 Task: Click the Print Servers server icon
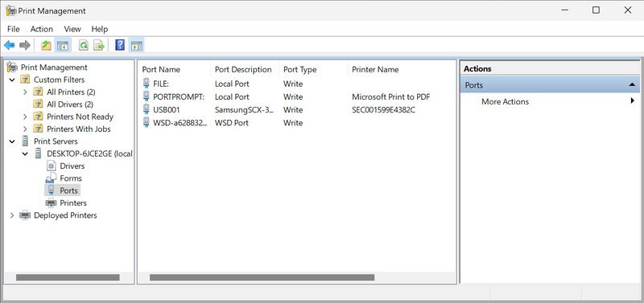[x=25, y=141]
